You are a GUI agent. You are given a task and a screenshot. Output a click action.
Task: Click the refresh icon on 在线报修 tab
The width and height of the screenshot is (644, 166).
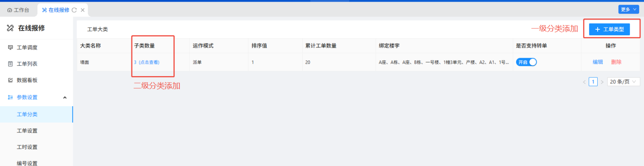click(x=74, y=10)
